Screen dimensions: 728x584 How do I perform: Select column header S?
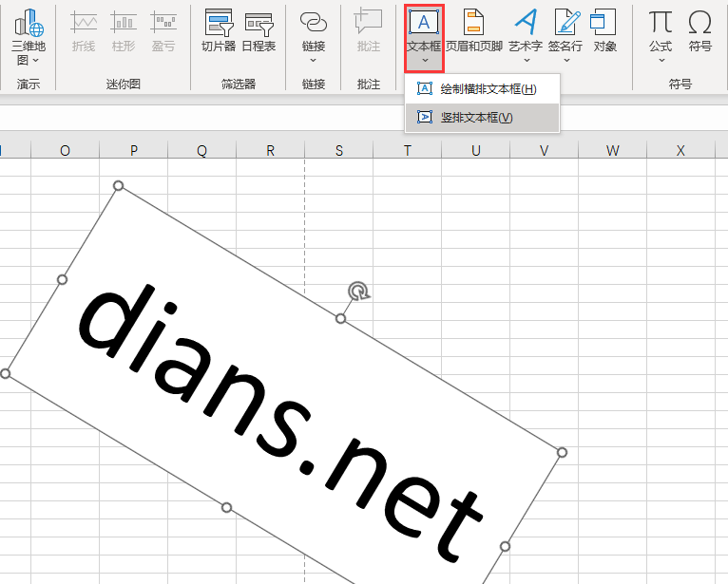tap(339, 151)
